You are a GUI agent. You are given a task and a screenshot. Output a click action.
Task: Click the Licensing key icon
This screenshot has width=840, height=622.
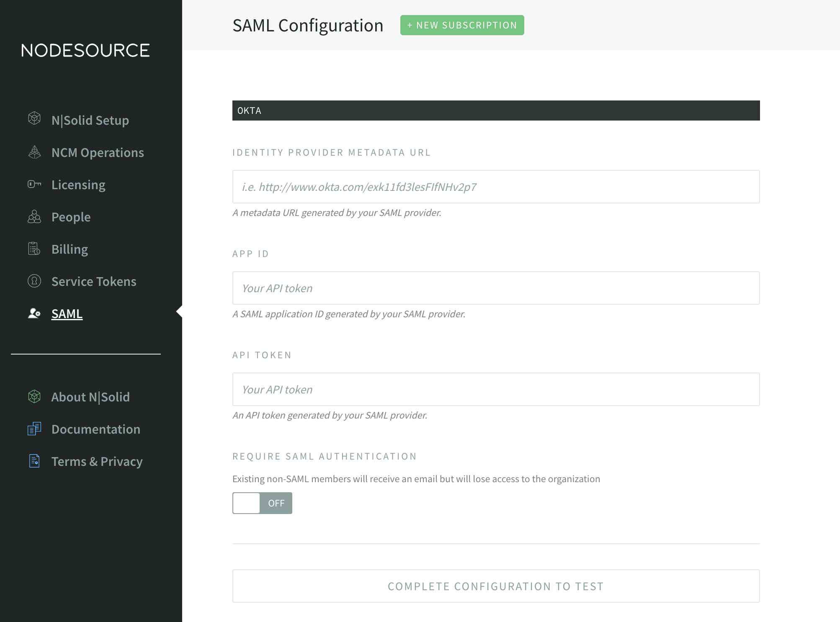click(x=35, y=184)
